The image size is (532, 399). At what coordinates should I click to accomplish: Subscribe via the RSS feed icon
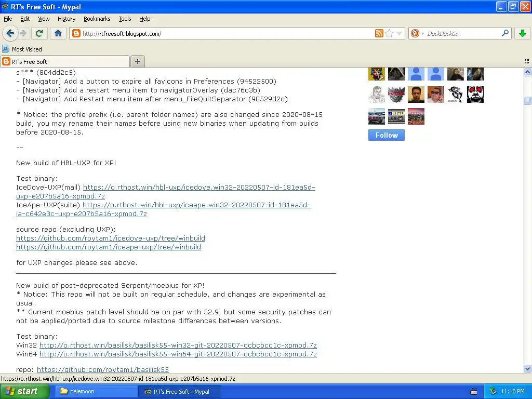[x=379, y=33]
